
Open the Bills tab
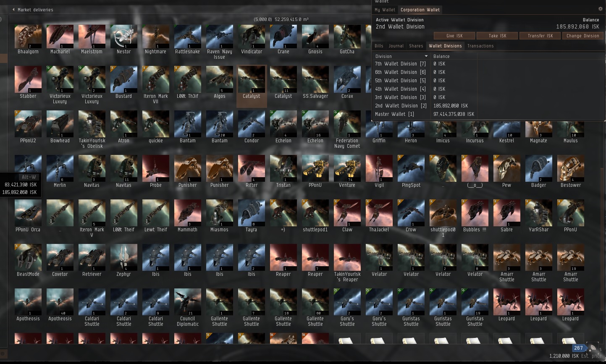[x=379, y=46]
